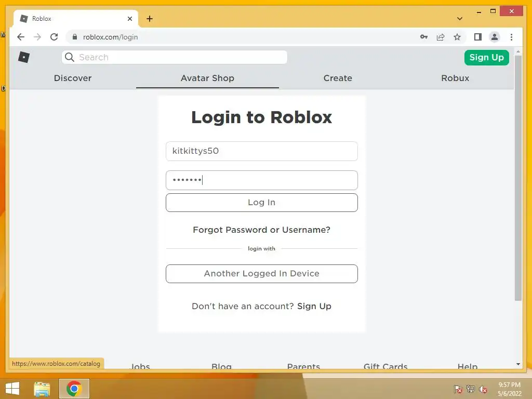532x399 pixels.
Task: Click the search magnifier icon
Action: [70, 57]
